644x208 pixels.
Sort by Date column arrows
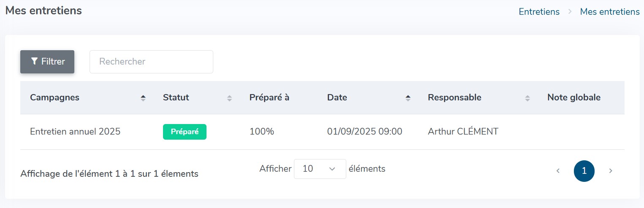(408, 98)
